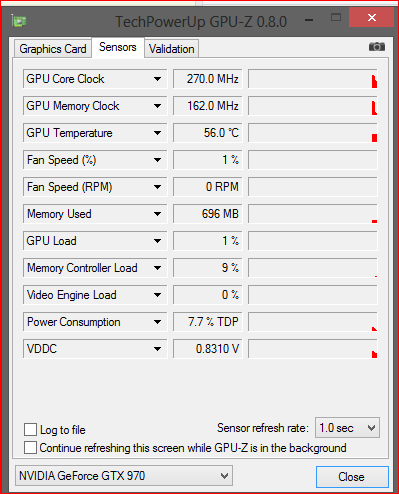The image size is (399, 494).
Task: Click the GPU Load value field
Action: coord(207,241)
